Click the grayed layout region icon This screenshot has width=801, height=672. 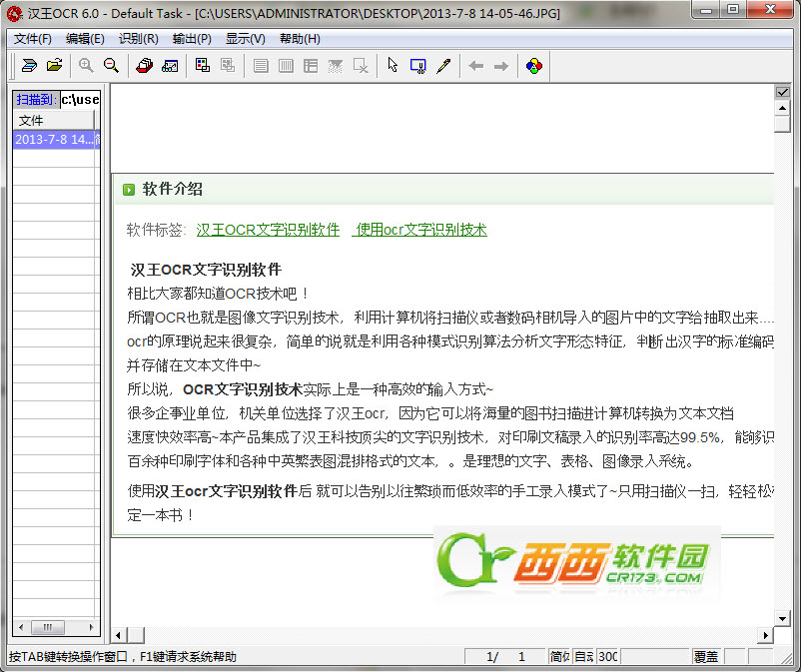point(228,65)
